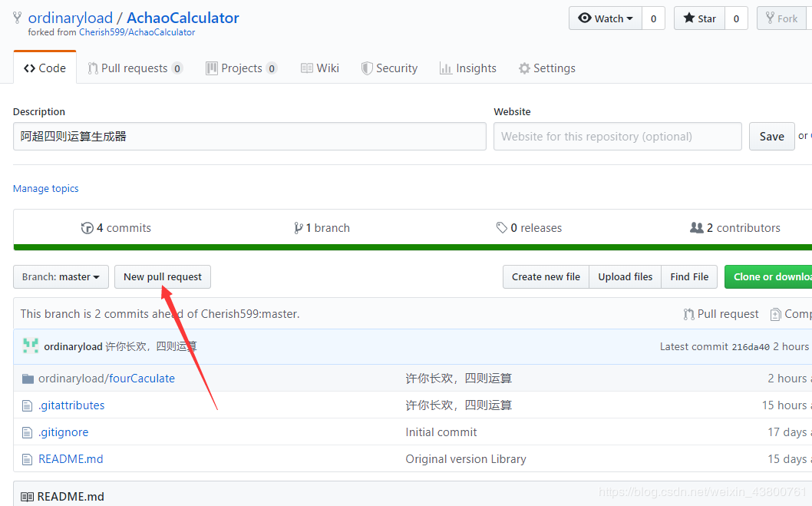Open the ordinaryload/fourCaculate folder
The height and width of the screenshot is (506, 812).
(x=106, y=379)
